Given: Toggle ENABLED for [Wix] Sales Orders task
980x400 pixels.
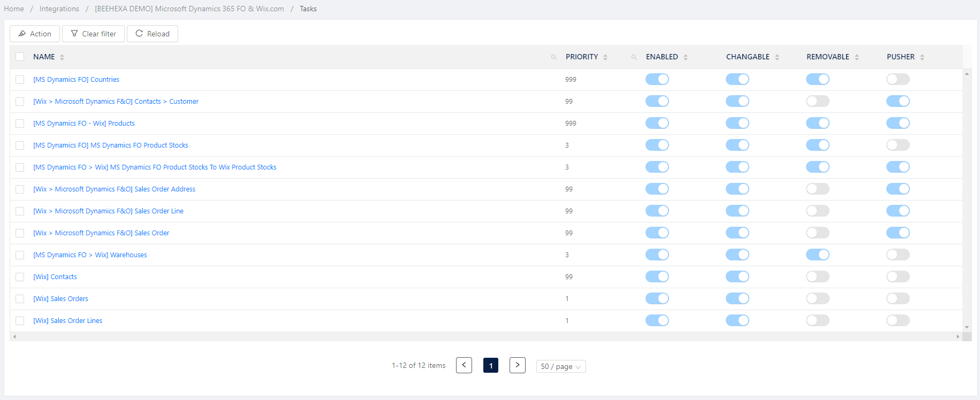Looking at the screenshot, I should (x=657, y=298).
